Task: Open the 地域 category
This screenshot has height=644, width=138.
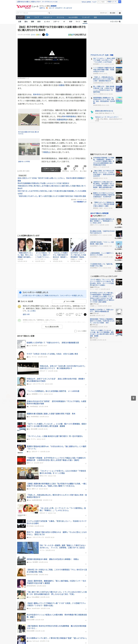Action: 85,21
